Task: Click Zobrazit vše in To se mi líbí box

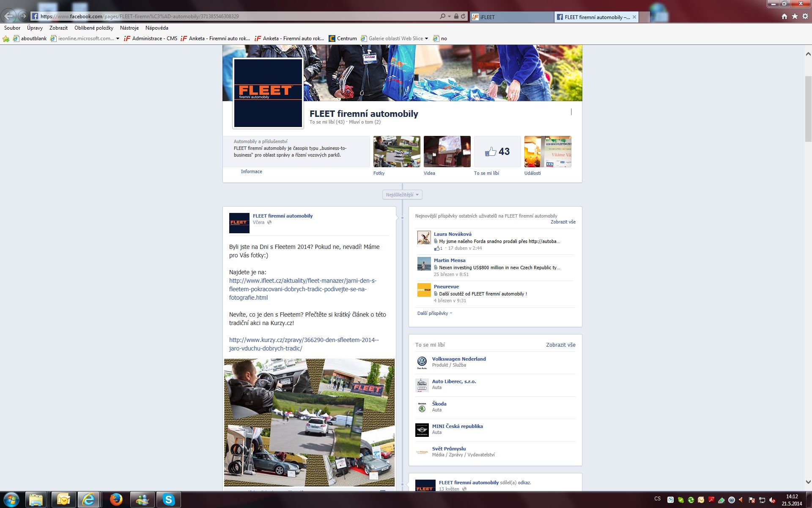Action: (561, 345)
